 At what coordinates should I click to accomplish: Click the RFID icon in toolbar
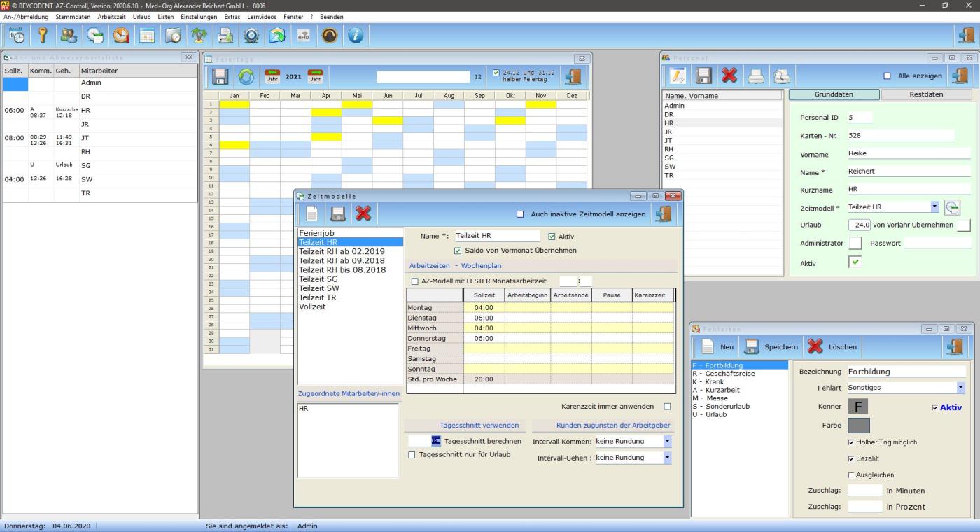pyautogui.click(x=303, y=35)
